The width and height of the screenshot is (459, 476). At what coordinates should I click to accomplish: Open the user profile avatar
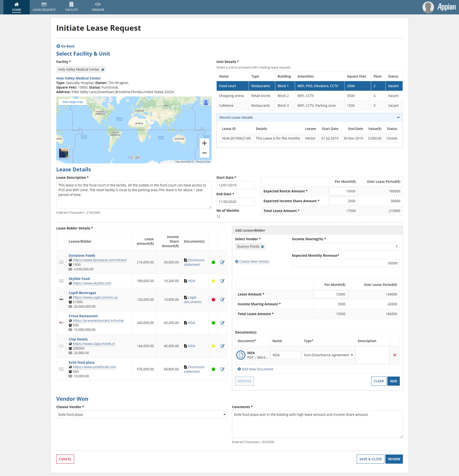click(x=428, y=7)
